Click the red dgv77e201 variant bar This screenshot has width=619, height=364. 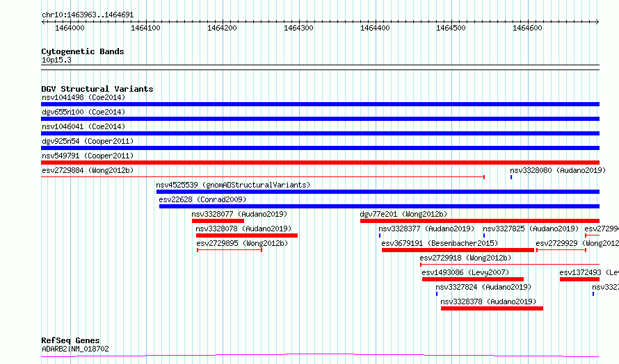[480, 221]
